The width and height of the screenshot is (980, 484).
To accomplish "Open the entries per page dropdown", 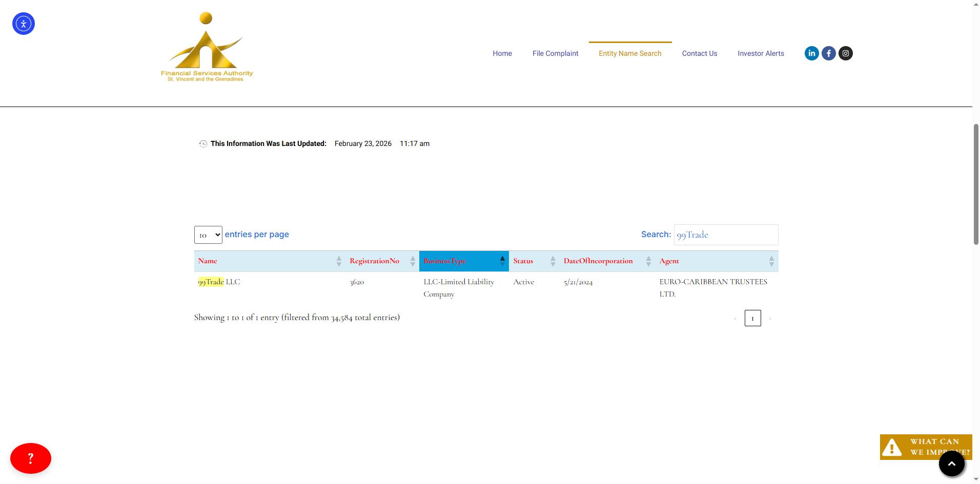I will pos(208,235).
